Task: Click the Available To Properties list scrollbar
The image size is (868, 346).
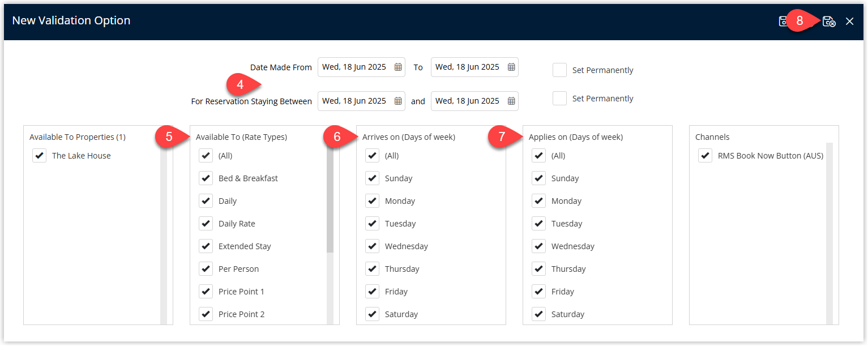Action: tap(164, 234)
